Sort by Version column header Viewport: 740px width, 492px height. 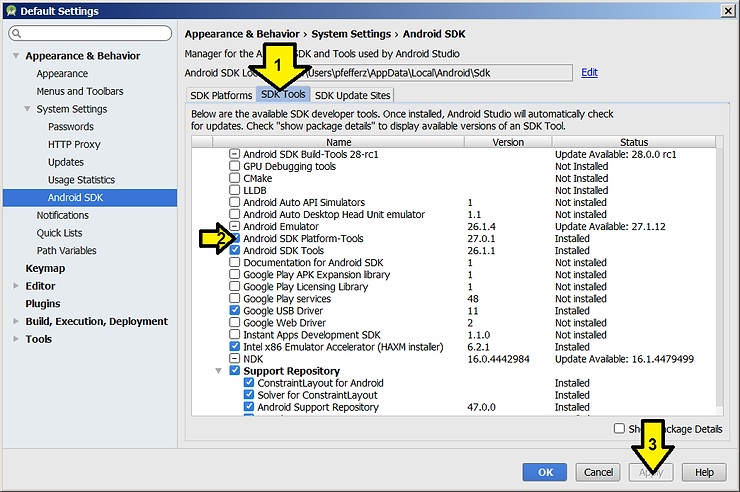coord(508,142)
